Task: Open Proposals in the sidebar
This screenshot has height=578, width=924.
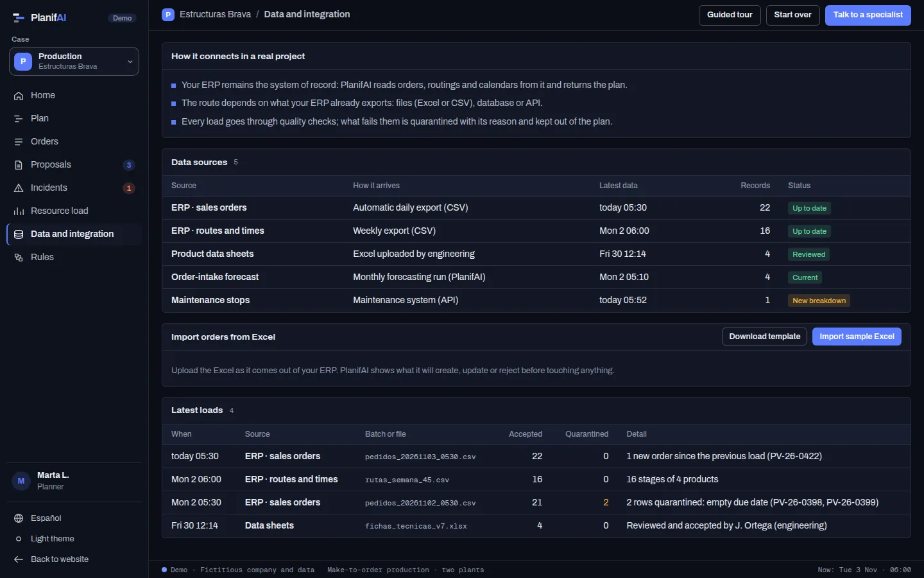Action: tap(74, 164)
